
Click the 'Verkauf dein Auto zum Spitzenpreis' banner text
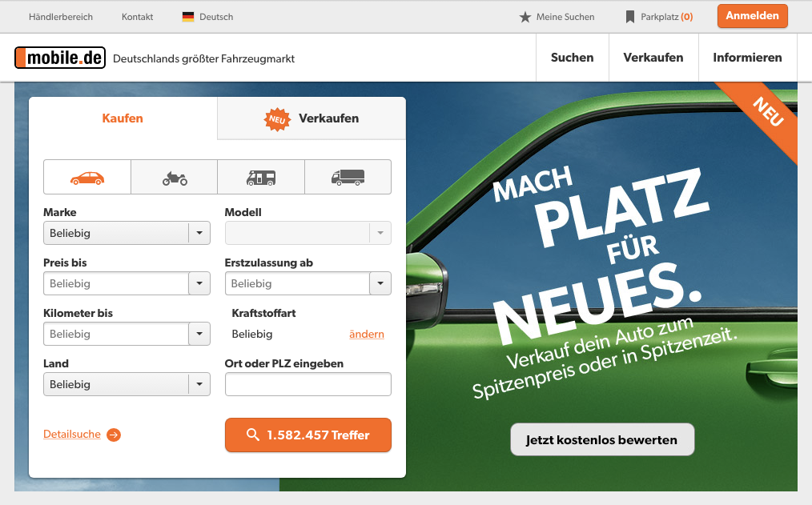[605, 358]
